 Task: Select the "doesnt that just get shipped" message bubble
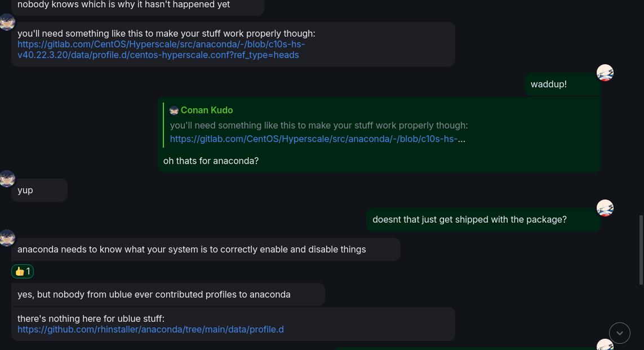pos(469,220)
